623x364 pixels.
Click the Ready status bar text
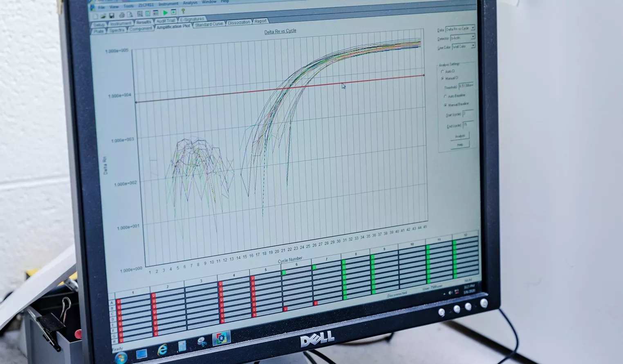point(117,349)
